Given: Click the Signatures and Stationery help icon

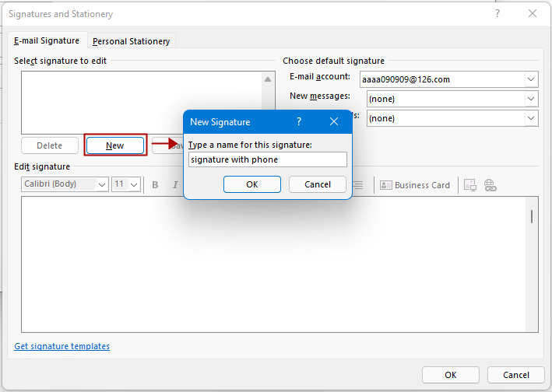Looking at the screenshot, I should point(497,14).
